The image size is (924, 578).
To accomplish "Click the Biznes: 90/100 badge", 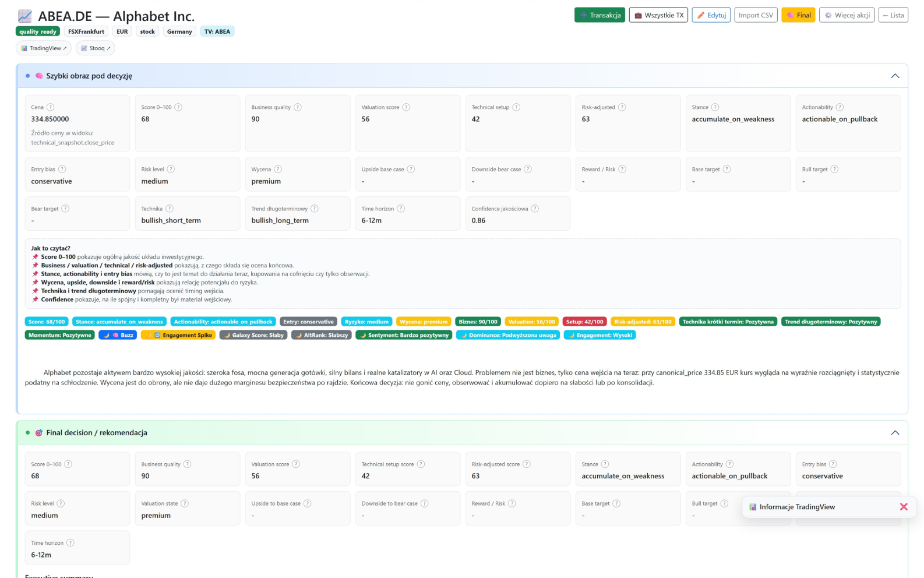I will 478,322.
